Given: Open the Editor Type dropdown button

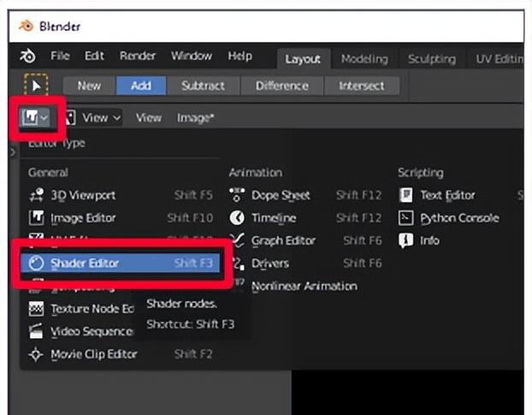Looking at the screenshot, I should click(35, 117).
